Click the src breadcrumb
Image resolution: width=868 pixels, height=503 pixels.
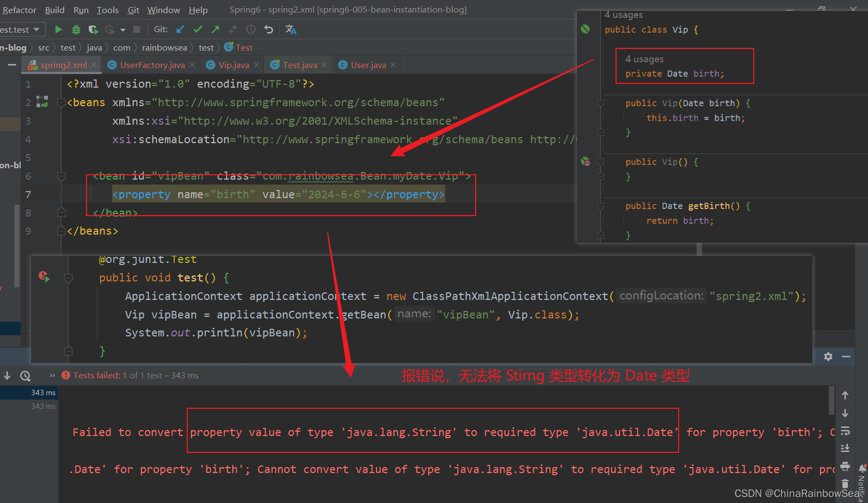[44, 48]
